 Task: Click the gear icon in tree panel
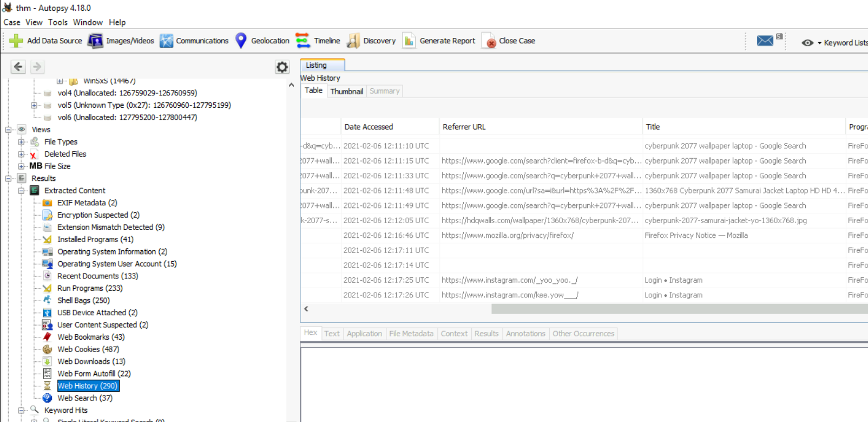pos(282,67)
